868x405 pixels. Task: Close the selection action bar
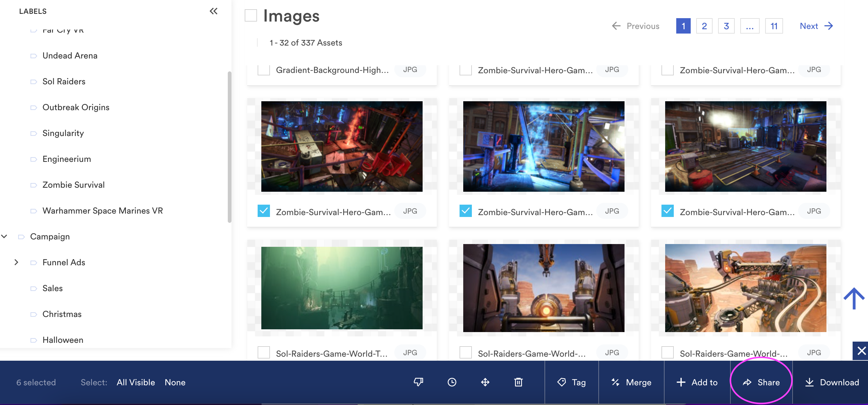(x=861, y=351)
